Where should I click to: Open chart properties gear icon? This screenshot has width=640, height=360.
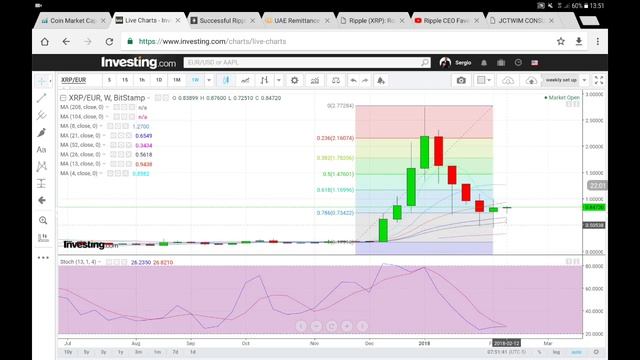click(x=294, y=80)
